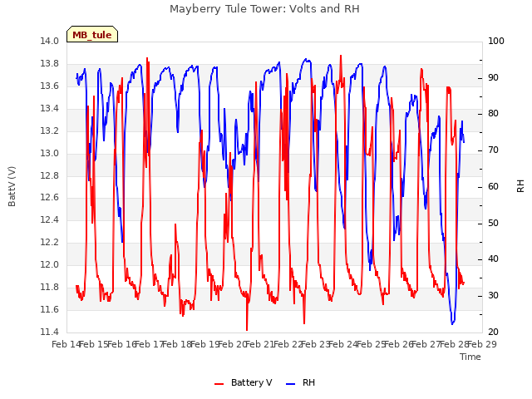Screen dimensions: 532x399
Task: Click the 13.8 voltage tick label
Action: 49,64
